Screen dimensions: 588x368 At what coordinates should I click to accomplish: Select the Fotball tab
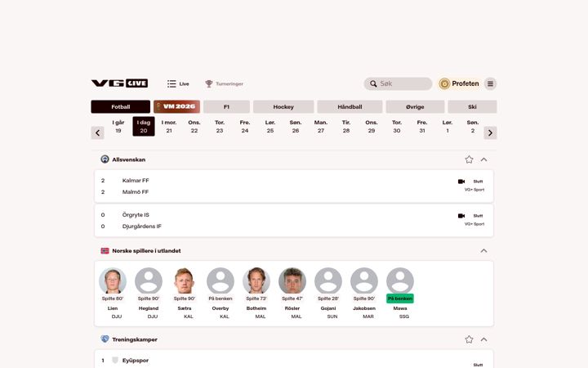coord(120,106)
